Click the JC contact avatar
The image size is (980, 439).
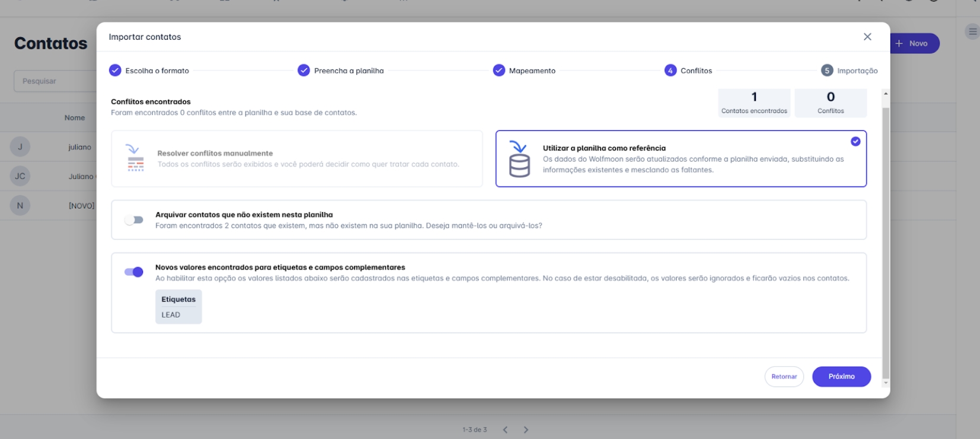[20, 177]
